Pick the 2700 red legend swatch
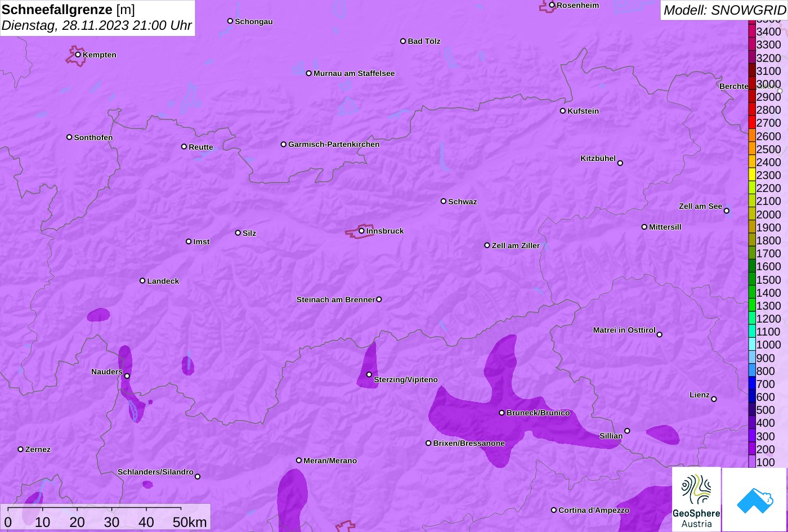The image size is (788, 532). 751,122
